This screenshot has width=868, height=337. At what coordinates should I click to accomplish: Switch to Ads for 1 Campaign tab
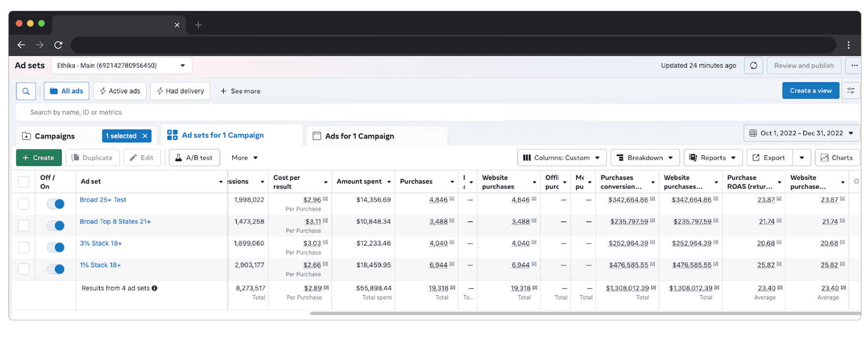coord(359,136)
